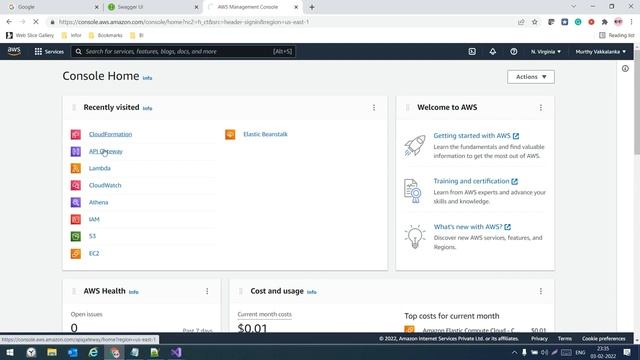The image size is (640, 360).
Task: Open the Windows Start menu
Action: pyautogui.click(x=10, y=352)
